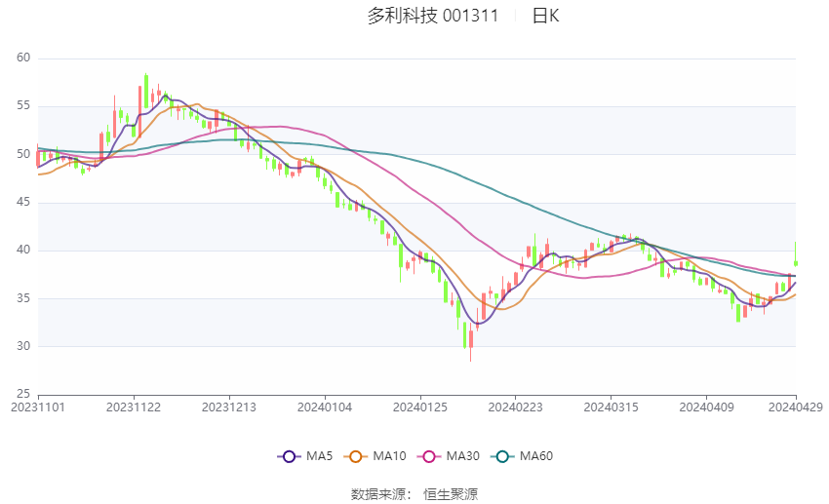Select the 20240223 date axis marker
829x504 pixels.
pos(515,407)
